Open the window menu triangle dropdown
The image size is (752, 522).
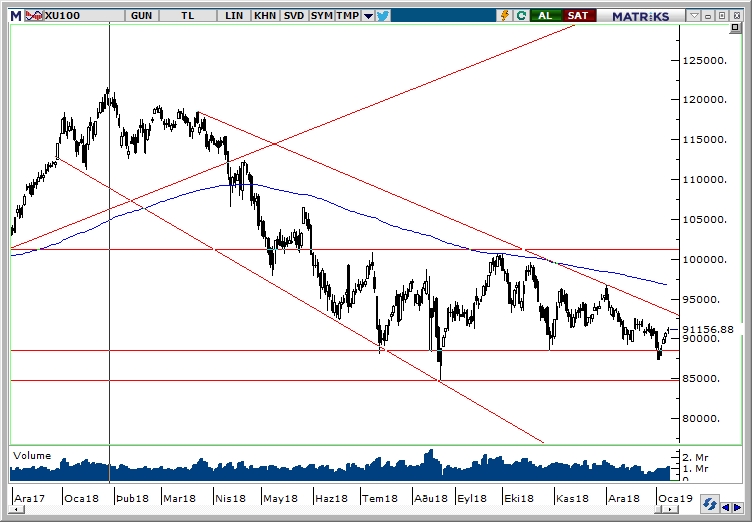tap(694, 16)
